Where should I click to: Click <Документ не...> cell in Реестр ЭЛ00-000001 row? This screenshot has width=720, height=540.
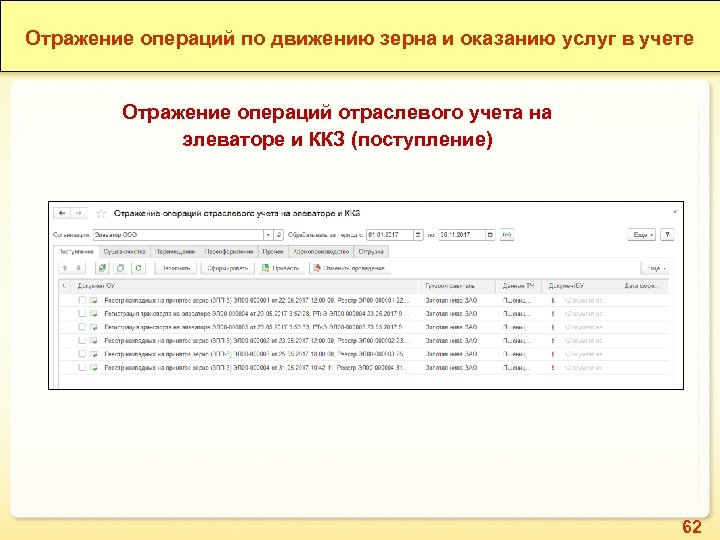(x=585, y=300)
